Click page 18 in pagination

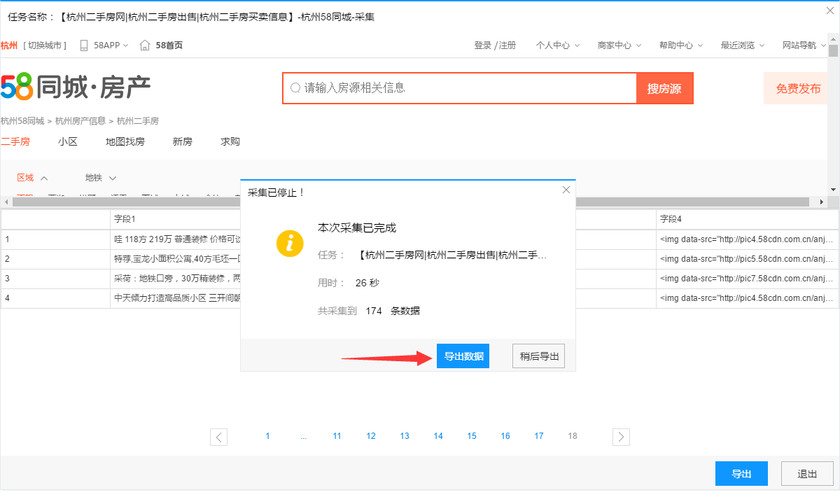pos(573,436)
